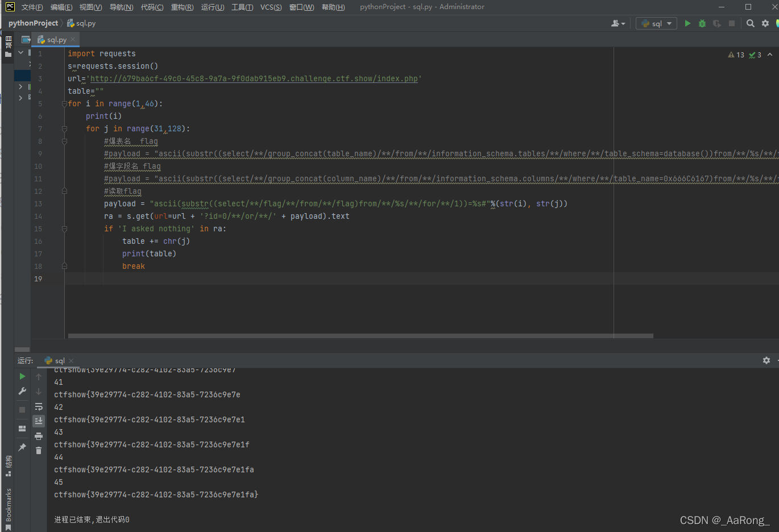Close the sql tab in the Run panel
779x532 pixels.
click(71, 361)
